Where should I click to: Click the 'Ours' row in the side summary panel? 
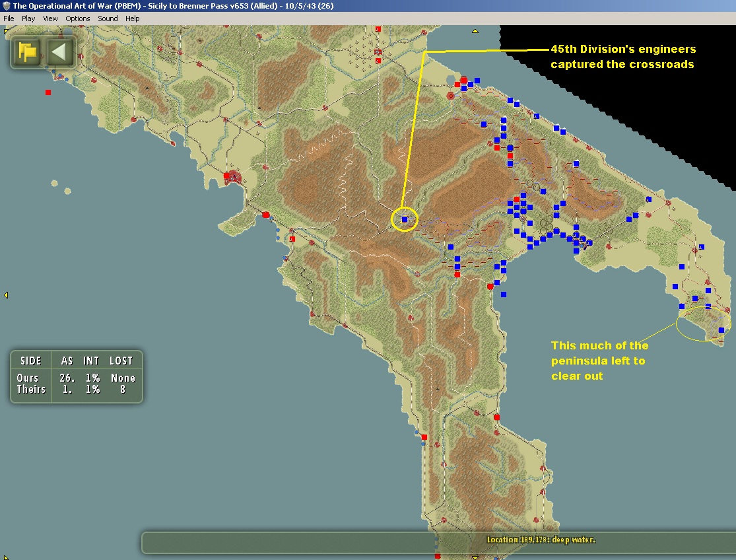tap(77, 378)
